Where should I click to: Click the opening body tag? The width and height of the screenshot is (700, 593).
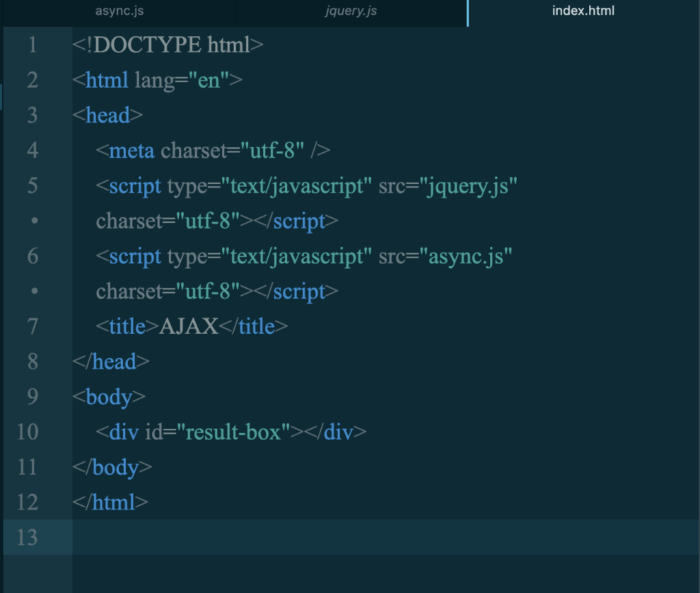tap(109, 397)
